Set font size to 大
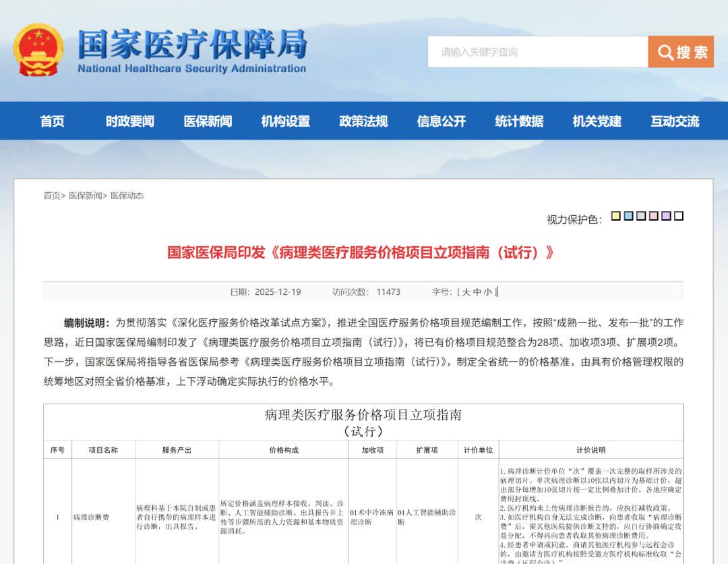Viewport: 728px width, 564px height. (x=466, y=291)
